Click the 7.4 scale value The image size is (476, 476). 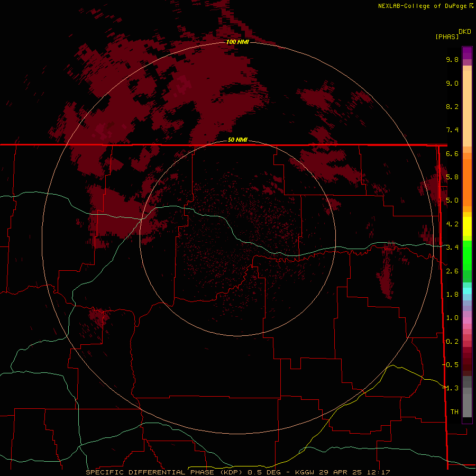click(452, 130)
